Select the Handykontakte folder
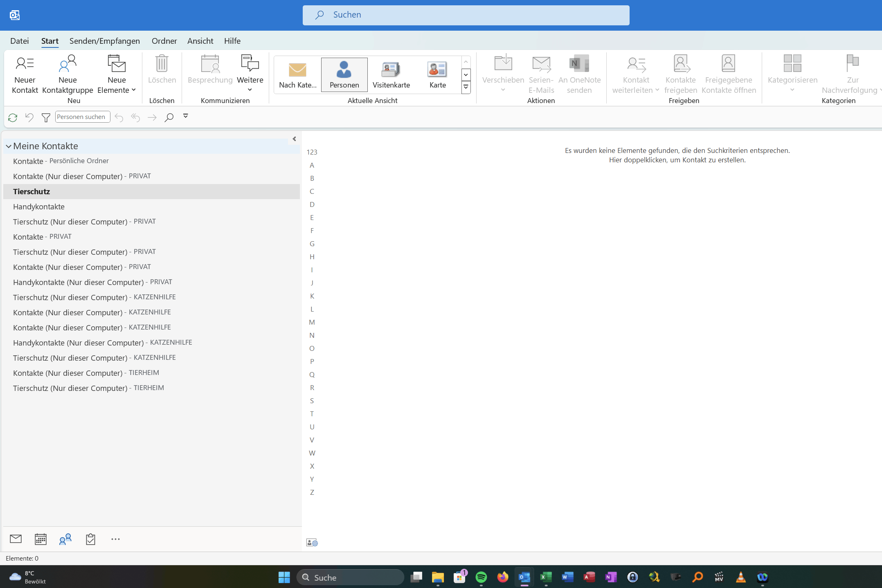Screen dimensions: 882x588 39,206
